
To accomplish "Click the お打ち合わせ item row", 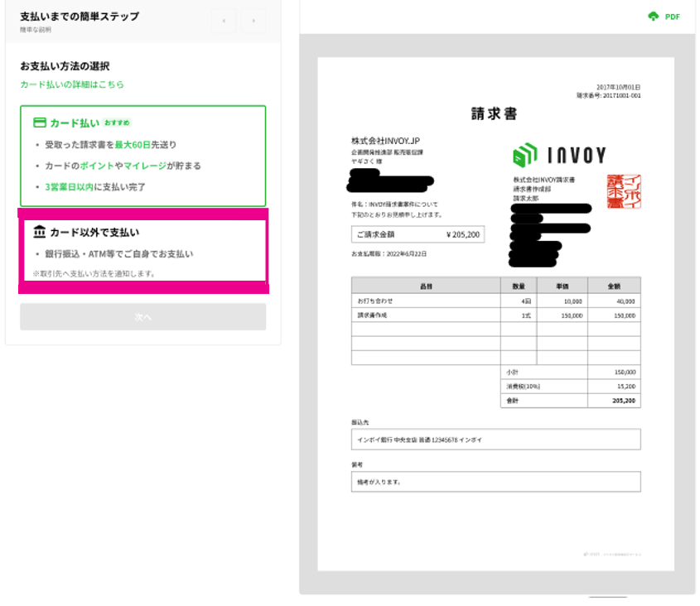I will [496, 301].
